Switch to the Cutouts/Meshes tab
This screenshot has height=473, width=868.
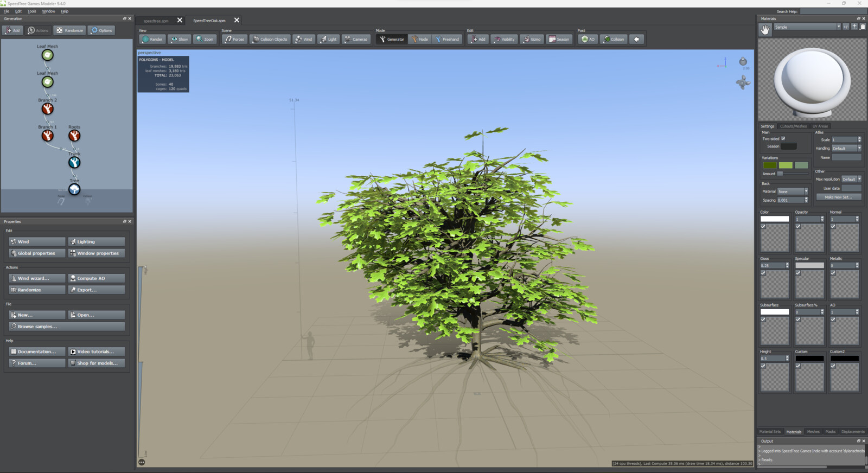793,126
